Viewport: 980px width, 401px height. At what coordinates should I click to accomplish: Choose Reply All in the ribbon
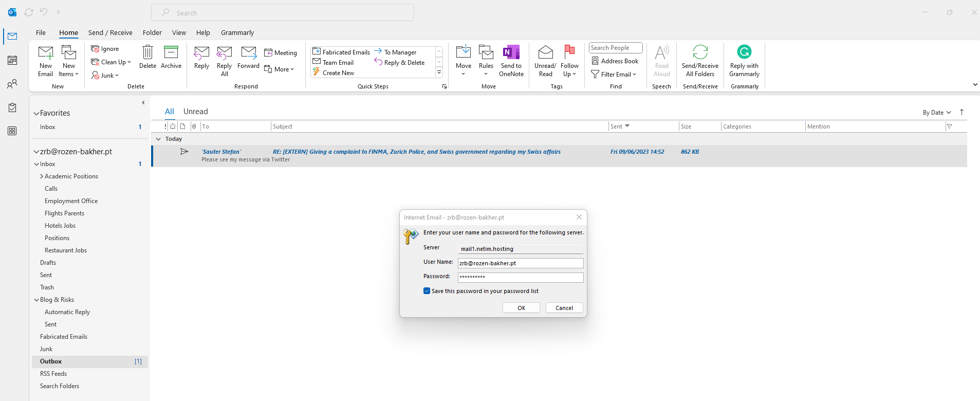(x=225, y=61)
